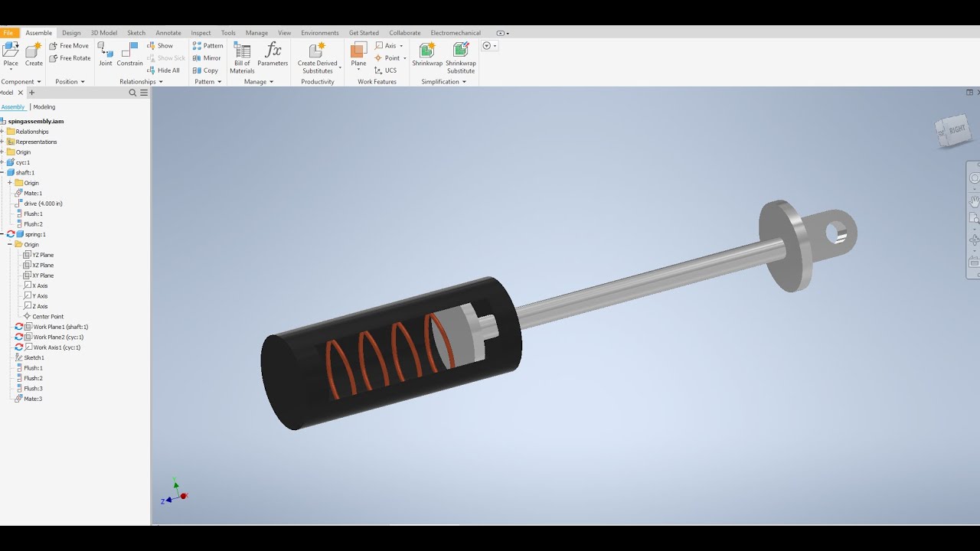Open Bill of Materials

click(x=242, y=58)
